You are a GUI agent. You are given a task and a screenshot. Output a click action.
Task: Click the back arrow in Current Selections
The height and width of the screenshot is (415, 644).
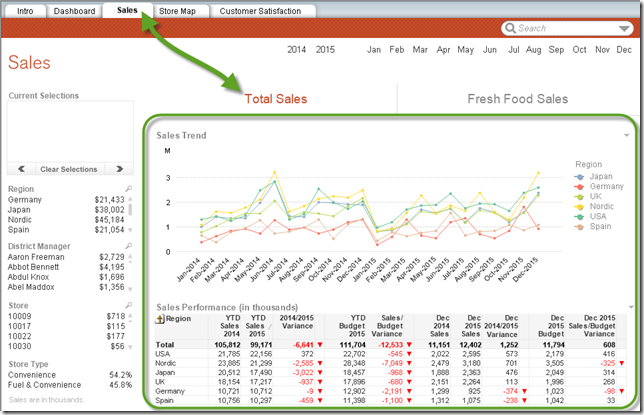point(22,169)
